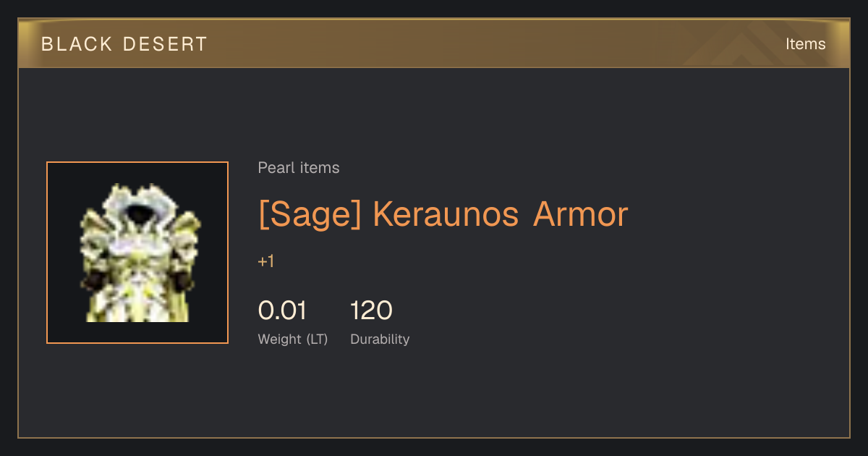Click the +1 enhancement level text

[x=266, y=261]
